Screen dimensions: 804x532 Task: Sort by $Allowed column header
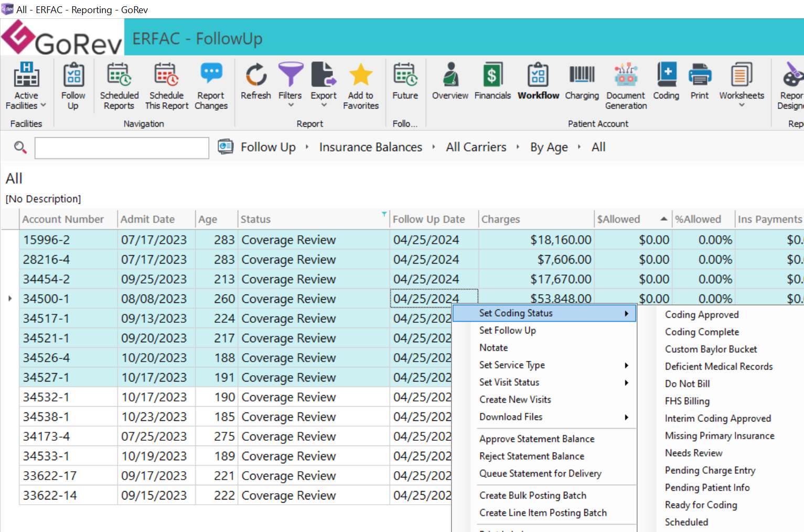click(x=633, y=219)
